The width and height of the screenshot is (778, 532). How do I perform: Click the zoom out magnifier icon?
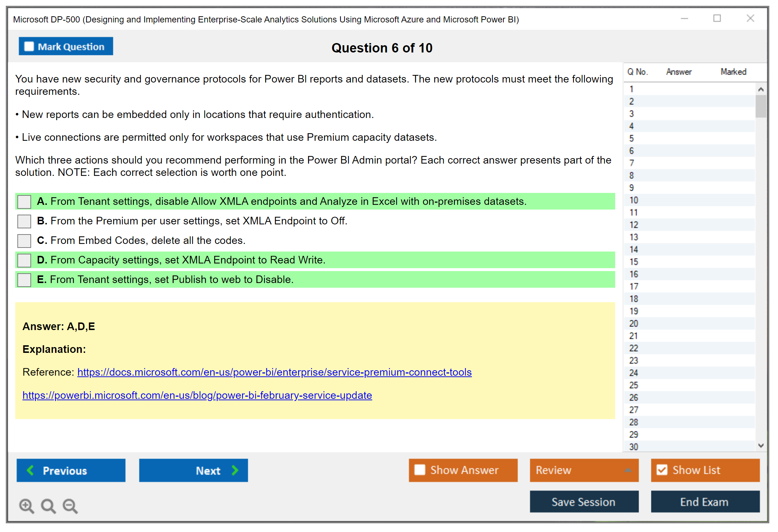pos(70,506)
